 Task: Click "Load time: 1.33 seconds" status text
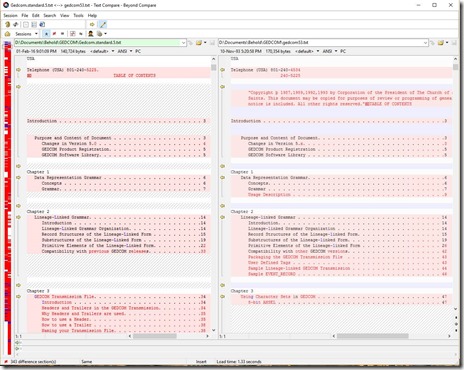pyautogui.click(x=239, y=362)
